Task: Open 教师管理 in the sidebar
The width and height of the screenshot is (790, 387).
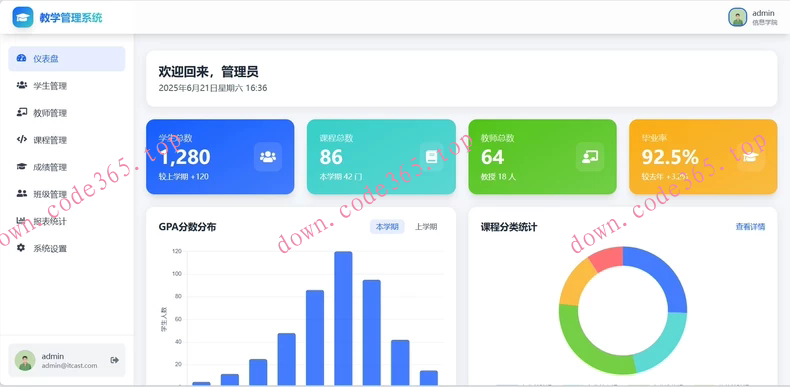Action: coord(67,113)
